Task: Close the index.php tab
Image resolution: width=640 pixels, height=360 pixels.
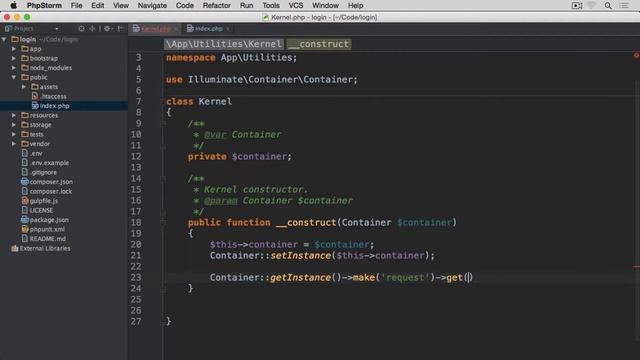Action: (x=228, y=29)
